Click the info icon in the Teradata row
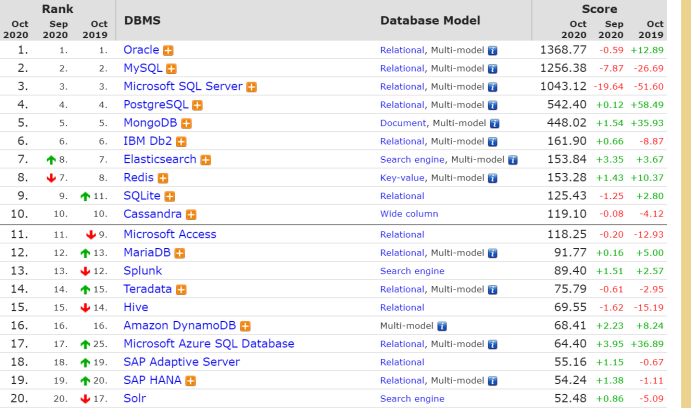692x408 pixels. coord(493,290)
